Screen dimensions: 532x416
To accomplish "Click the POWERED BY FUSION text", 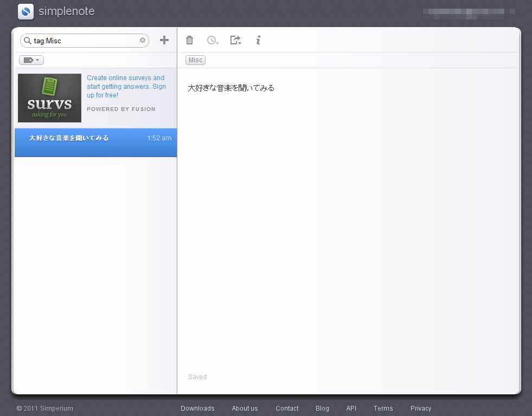I will [121, 109].
